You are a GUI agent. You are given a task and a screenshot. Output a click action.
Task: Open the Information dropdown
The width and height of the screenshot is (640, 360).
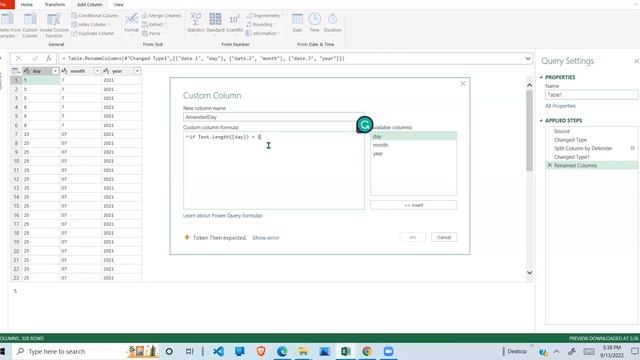click(x=262, y=33)
